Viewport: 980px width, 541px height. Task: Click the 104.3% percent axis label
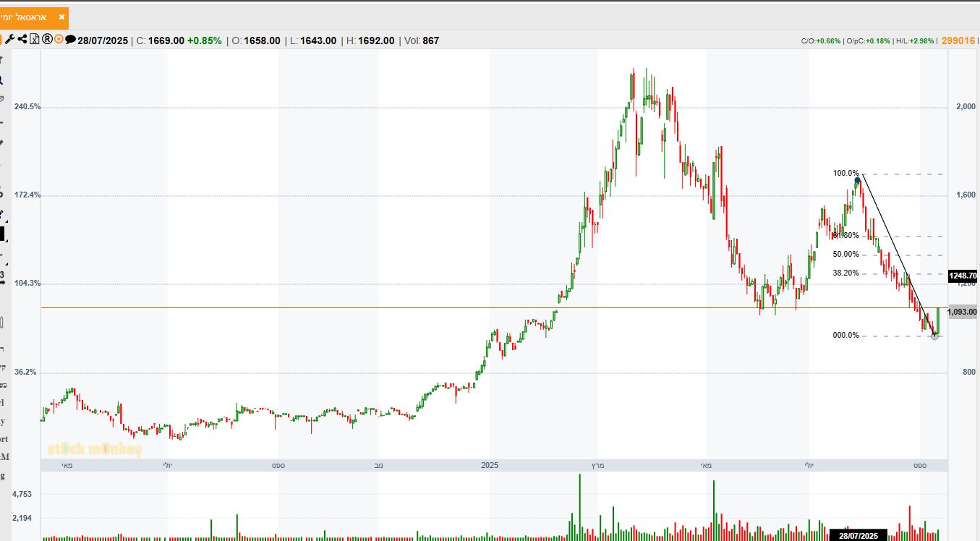[x=27, y=284]
